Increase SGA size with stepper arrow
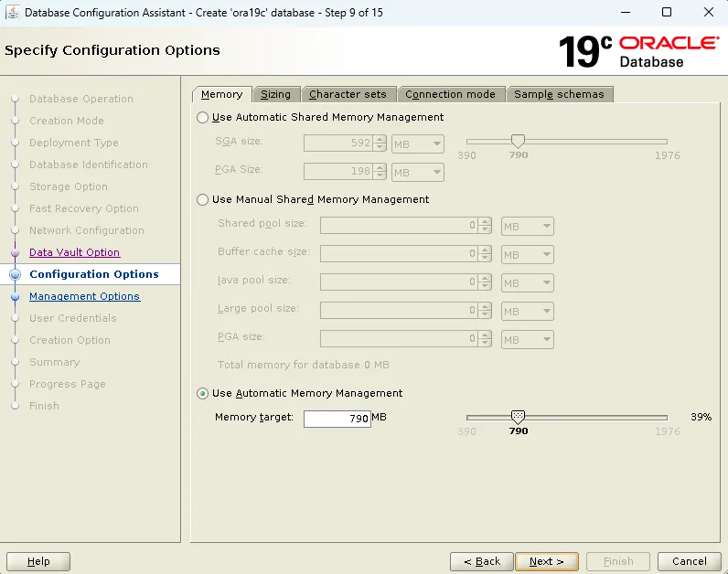Viewport: 728px width, 574px height. (380, 139)
